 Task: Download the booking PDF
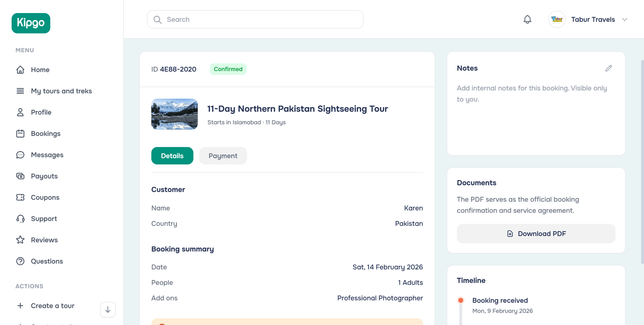[536, 234]
